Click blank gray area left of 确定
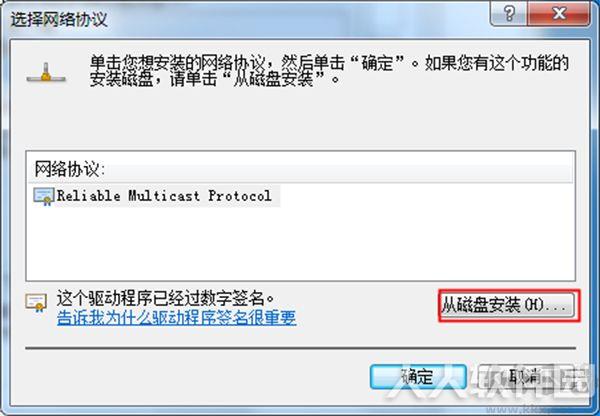 pos(191,377)
